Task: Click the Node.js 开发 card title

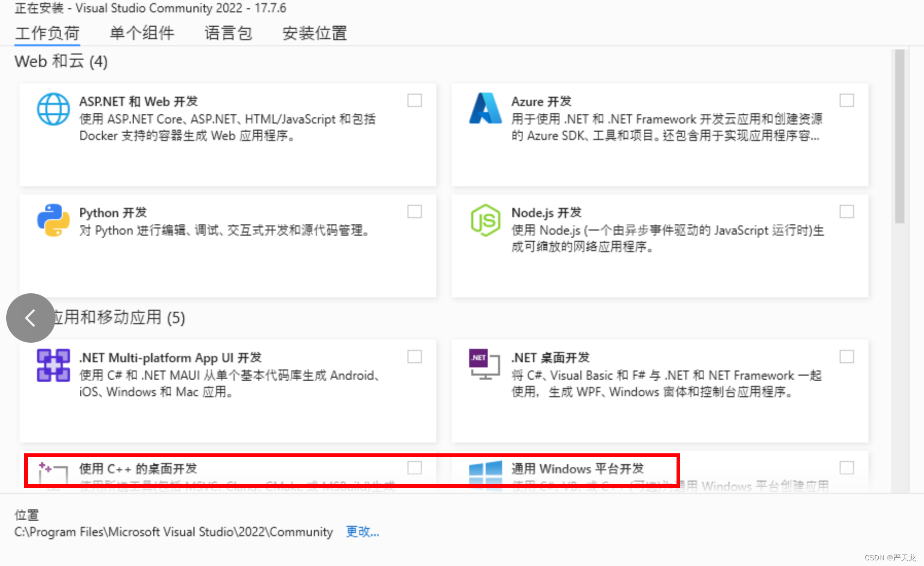Action: click(546, 213)
